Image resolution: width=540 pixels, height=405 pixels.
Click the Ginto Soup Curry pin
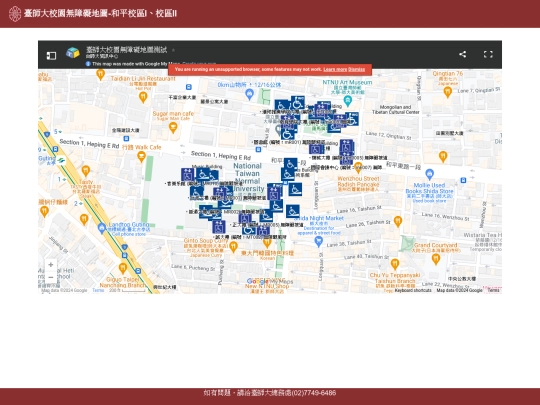(233, 246)
